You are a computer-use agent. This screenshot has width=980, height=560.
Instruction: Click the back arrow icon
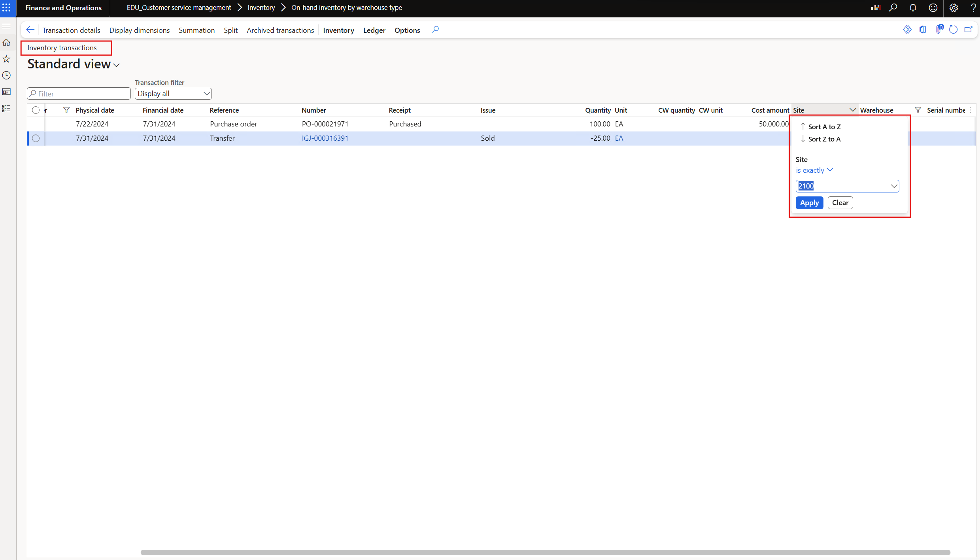coord(30,30)
